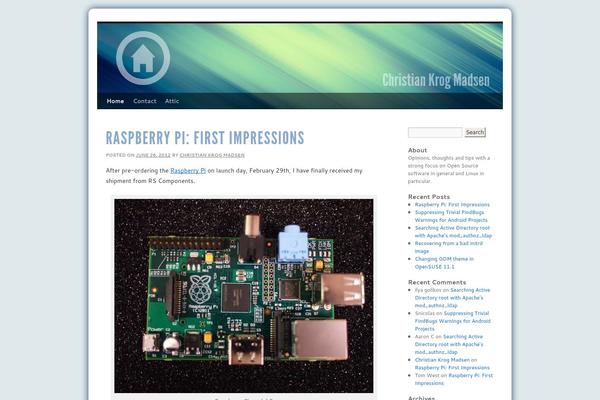Open the post link in Aaron C's comment
The image size is (600, 400).
coord(449,344)
